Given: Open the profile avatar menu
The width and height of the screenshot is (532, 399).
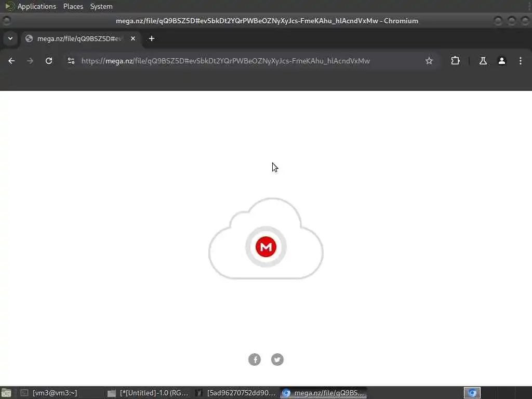Looking at the screenshot, I should tap(502, 61).
